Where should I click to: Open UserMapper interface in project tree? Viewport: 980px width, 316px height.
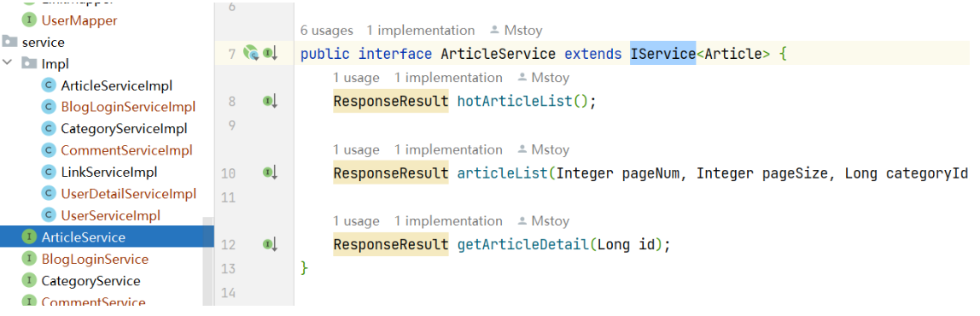tap(79, 20)
